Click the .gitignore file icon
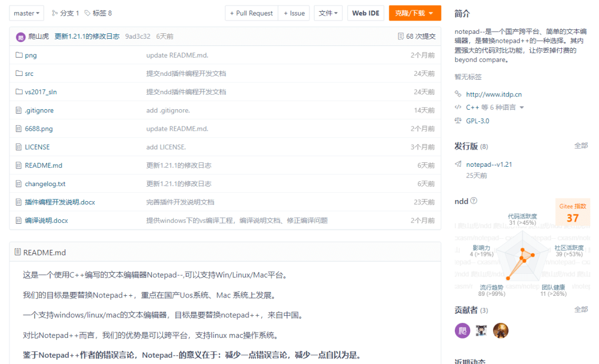Viewport: 599px width, 364px height. (19, 110)
